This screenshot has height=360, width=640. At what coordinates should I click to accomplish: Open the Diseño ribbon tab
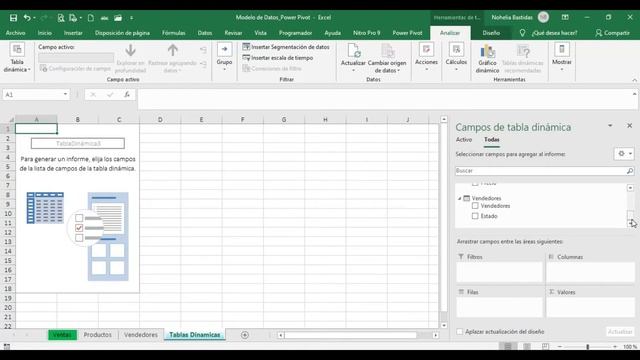491,33
